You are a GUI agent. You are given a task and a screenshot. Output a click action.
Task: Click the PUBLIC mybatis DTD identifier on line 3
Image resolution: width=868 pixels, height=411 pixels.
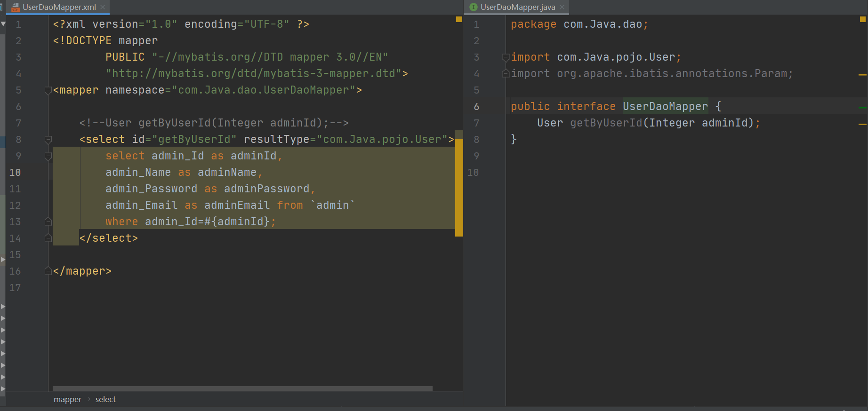point(247,57)
